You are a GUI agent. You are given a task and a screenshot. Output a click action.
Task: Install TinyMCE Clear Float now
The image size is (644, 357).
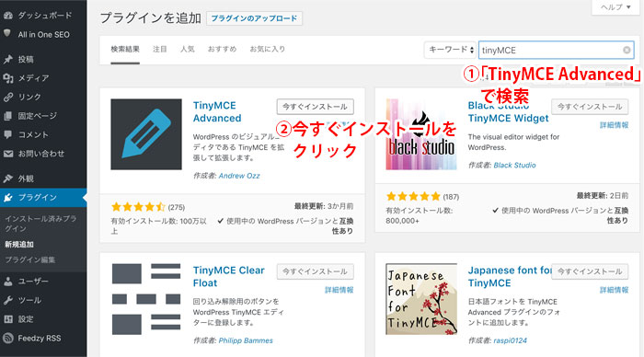click(x=315, y=271)
